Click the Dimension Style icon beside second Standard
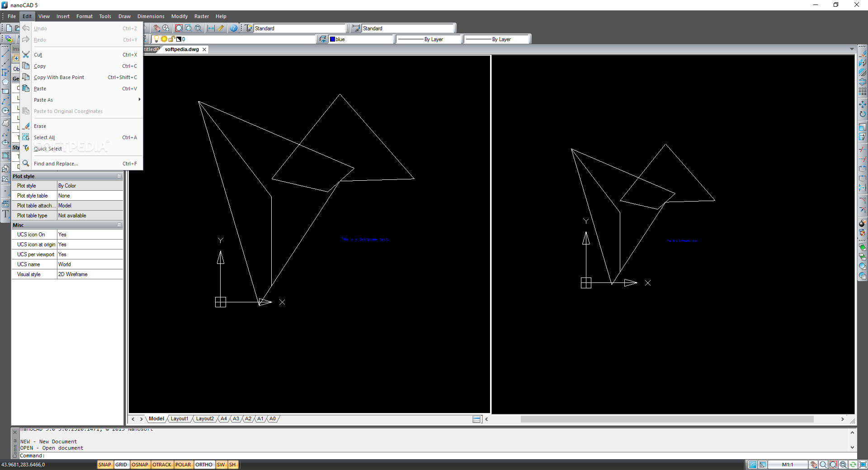The width and height of the screenshot is (868, 470). point(356,28)
